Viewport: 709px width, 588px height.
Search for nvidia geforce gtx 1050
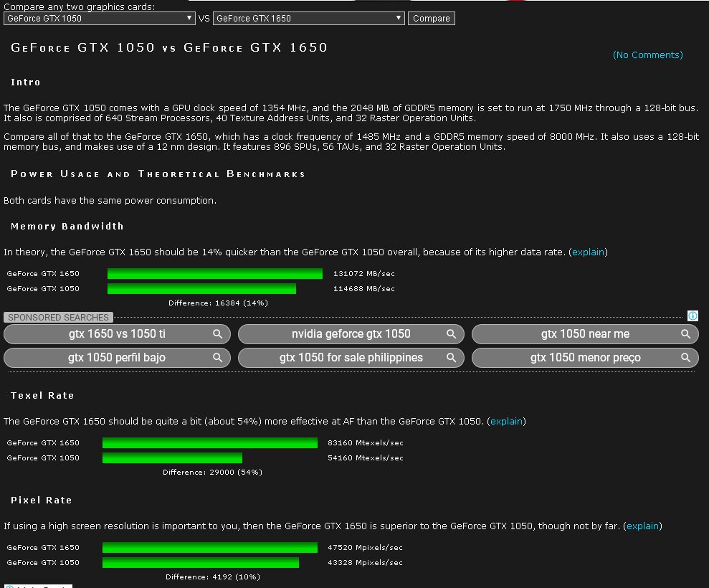tap(351, 334)
